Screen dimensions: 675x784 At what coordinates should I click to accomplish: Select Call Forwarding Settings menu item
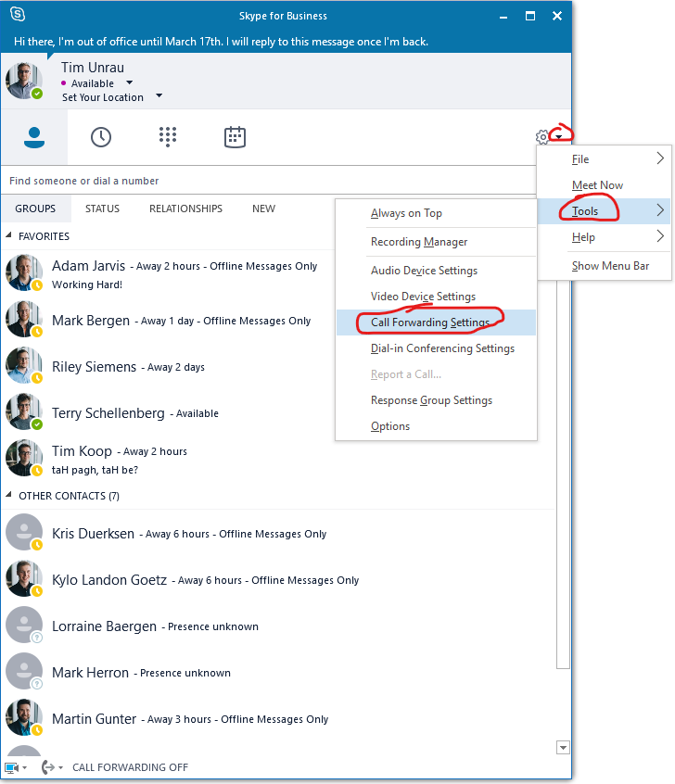(429, 322)
